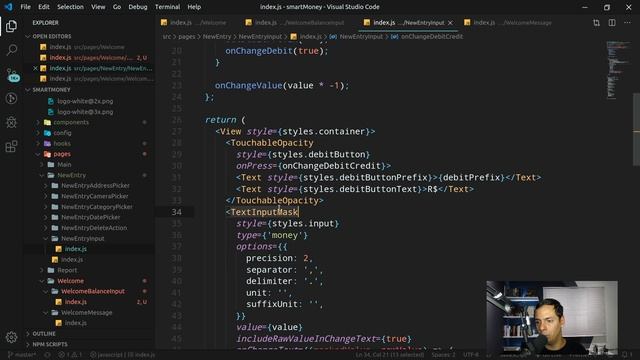Expand the Report folder
640x360 pixels.
(x=67, y=270)
